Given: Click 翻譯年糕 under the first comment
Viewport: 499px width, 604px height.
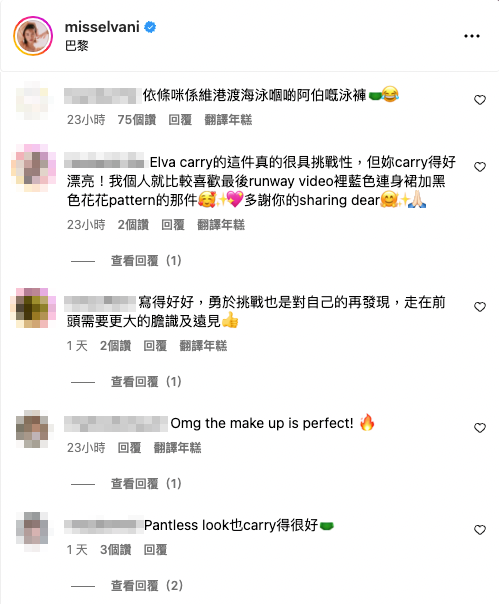Looking at the screenshot, I should pos(228,120).
